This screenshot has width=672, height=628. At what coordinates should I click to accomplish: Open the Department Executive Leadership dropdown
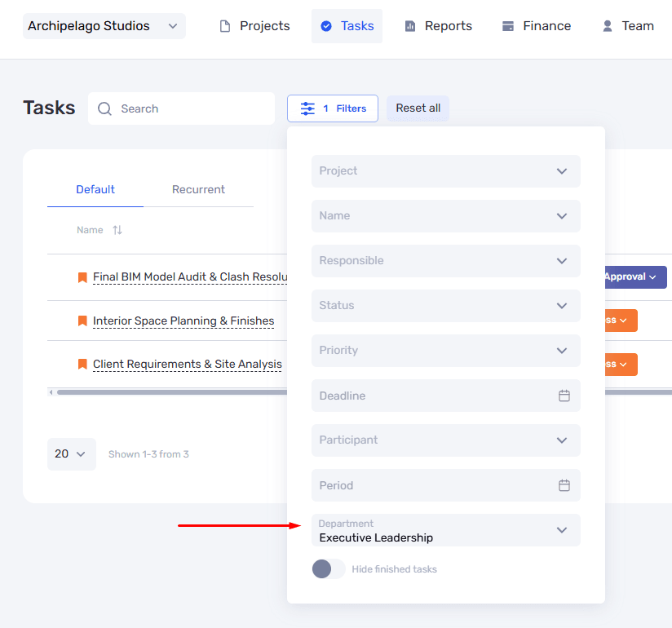pyautogui.click(x=446, y=530)
